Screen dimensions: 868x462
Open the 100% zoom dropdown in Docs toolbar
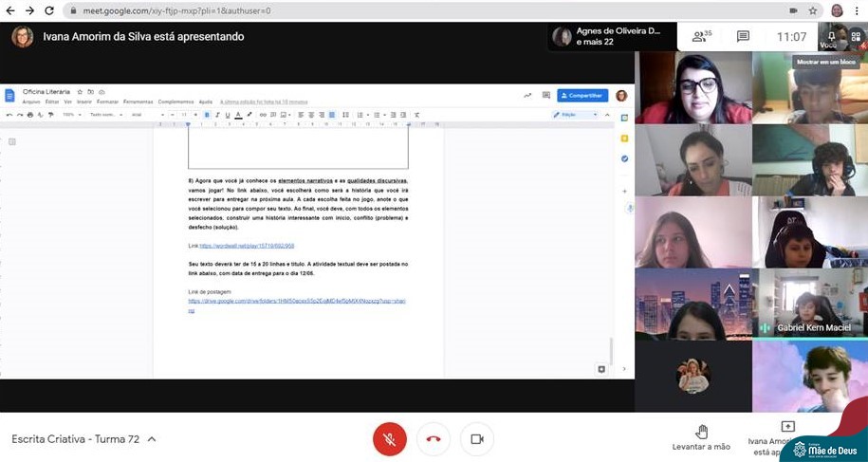[70, 115]
